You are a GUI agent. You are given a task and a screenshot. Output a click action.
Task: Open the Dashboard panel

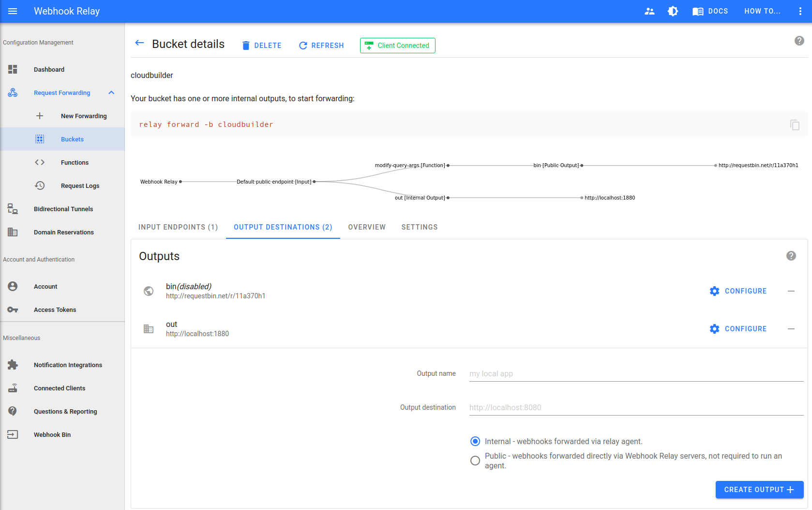click(49, 69)
